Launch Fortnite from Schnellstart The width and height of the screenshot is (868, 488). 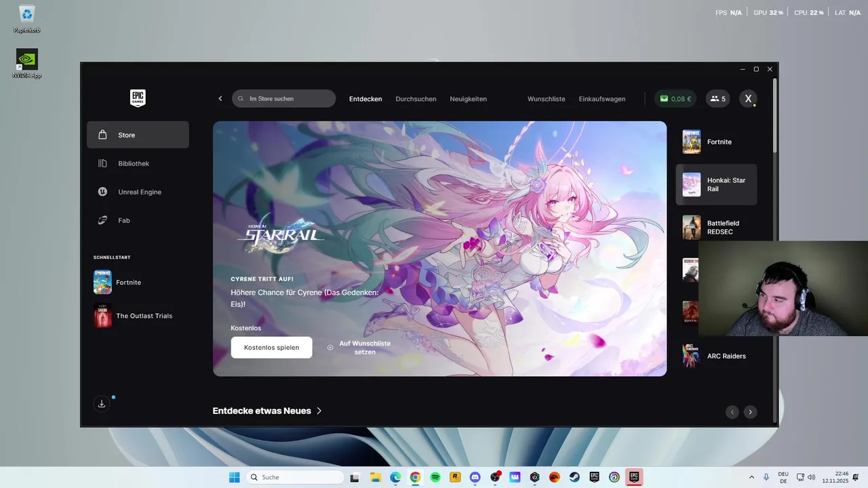138,282
